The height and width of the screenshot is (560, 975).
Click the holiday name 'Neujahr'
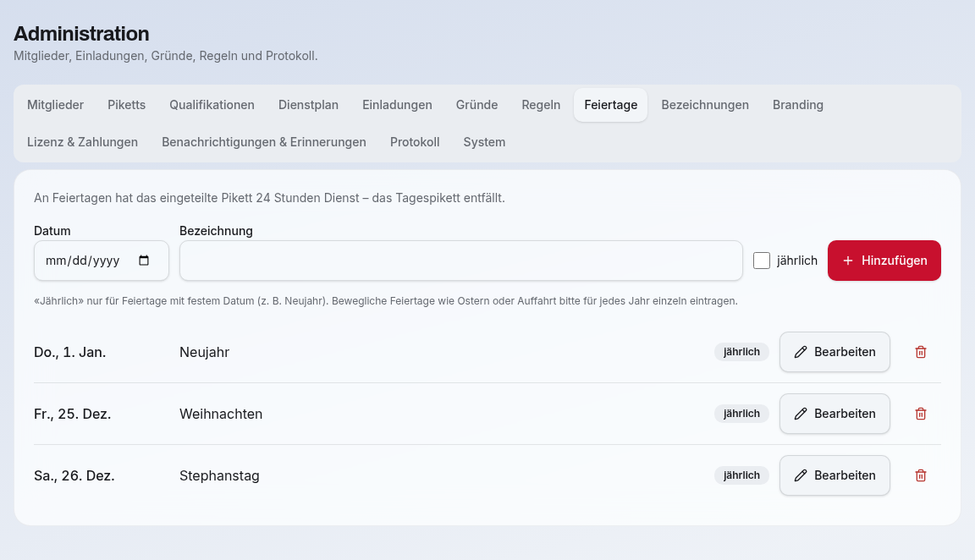(205, 353)
